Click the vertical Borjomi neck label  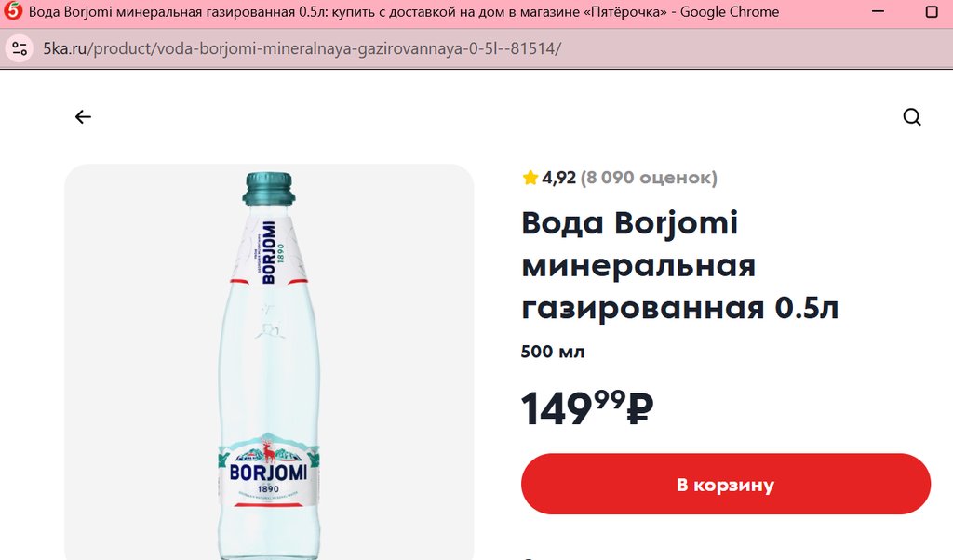(268, 253)
